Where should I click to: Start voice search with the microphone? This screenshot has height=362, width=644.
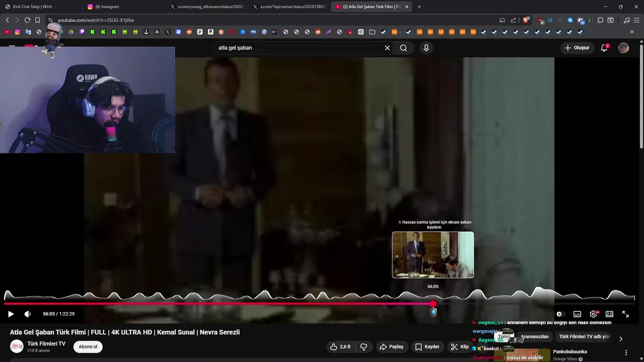pyautogui.click(x=426, y=48)
